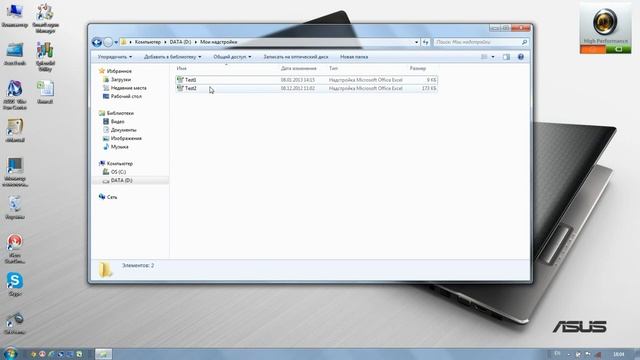Click the Explorer forward arrow button
640x360 pixels.
108,42
